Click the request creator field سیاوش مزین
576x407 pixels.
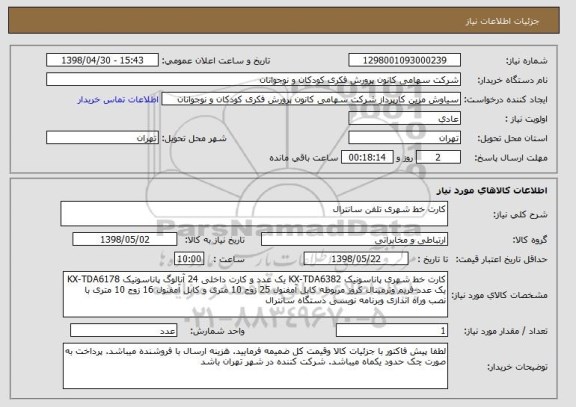tap(311, 99)
